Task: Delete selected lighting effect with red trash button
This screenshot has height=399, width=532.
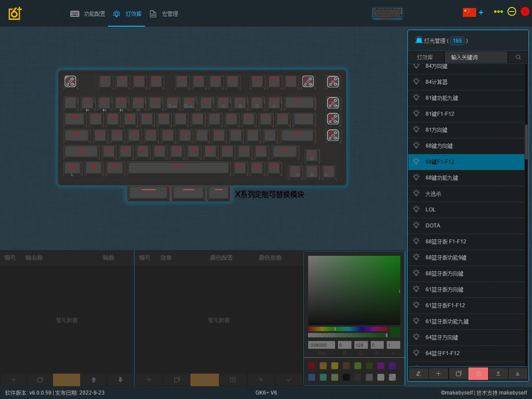Action: click(x=478, y=374)
